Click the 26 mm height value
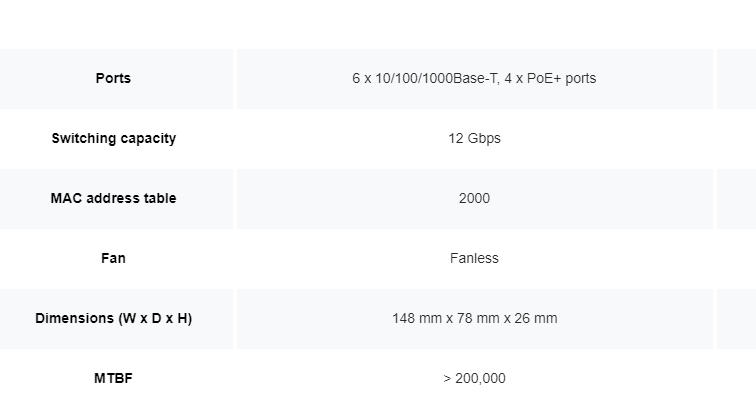Viewport: 756px width, 418px height. click(x=531, y=318)
